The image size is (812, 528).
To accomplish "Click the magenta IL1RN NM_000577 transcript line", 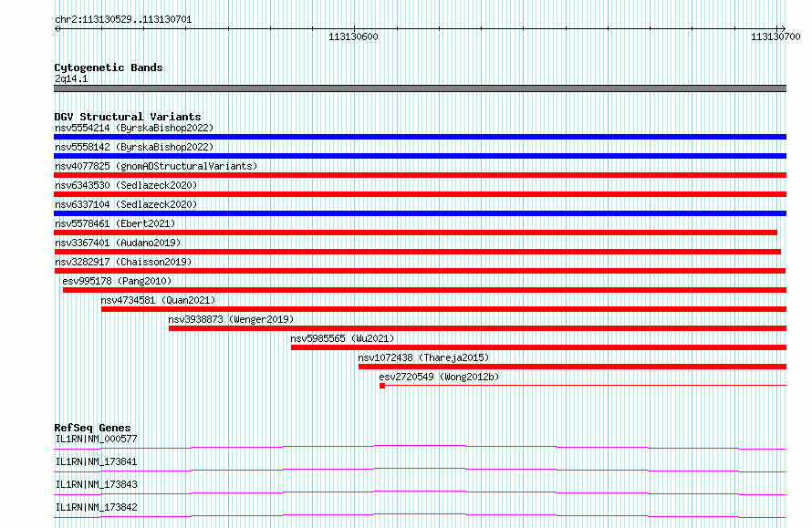I will tap(420, 447).
